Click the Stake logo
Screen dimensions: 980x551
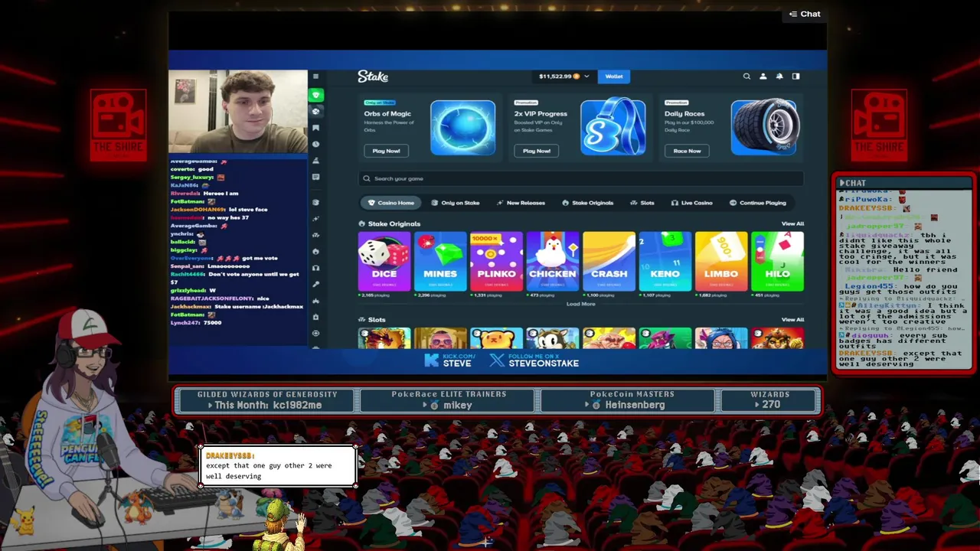(x=373, y=77)
